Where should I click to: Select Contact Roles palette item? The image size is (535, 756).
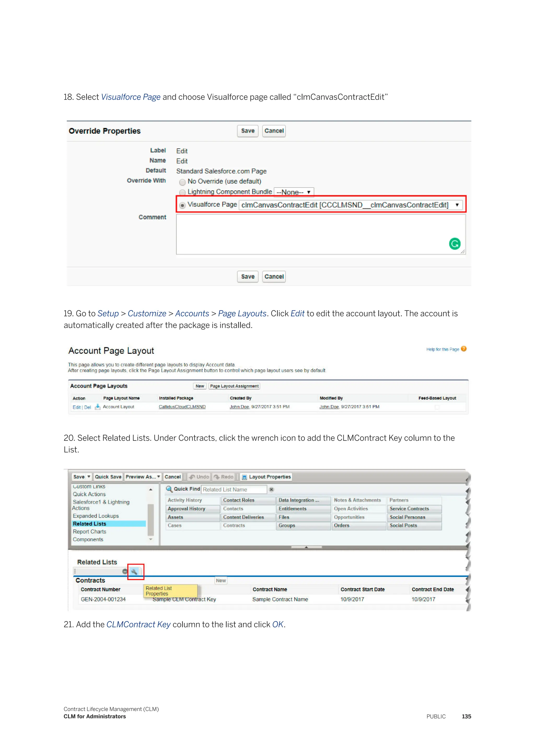(248, 500)
